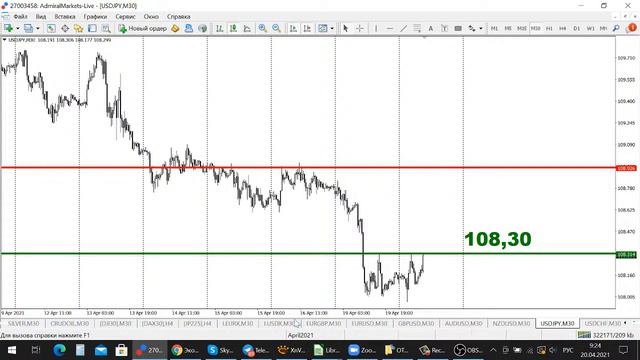The image size is (640, 360).
Task: Select the M30 timeframe button
Action: [x=536, y=28]
